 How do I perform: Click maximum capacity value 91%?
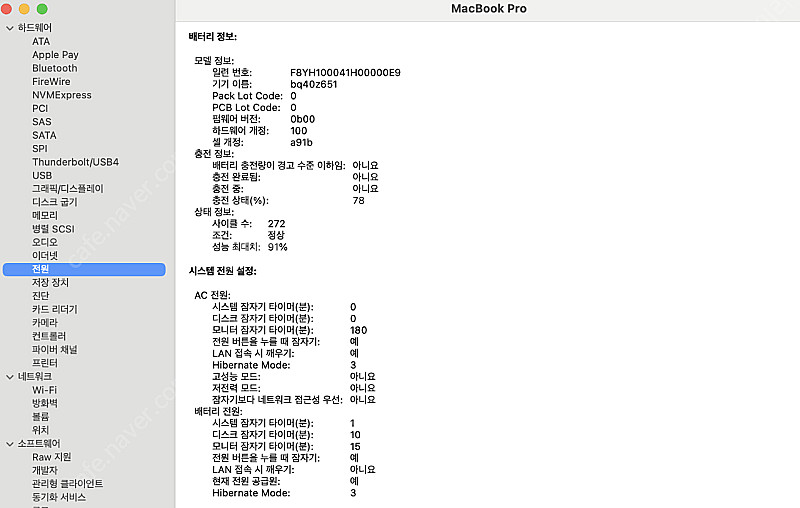point(278,247)
